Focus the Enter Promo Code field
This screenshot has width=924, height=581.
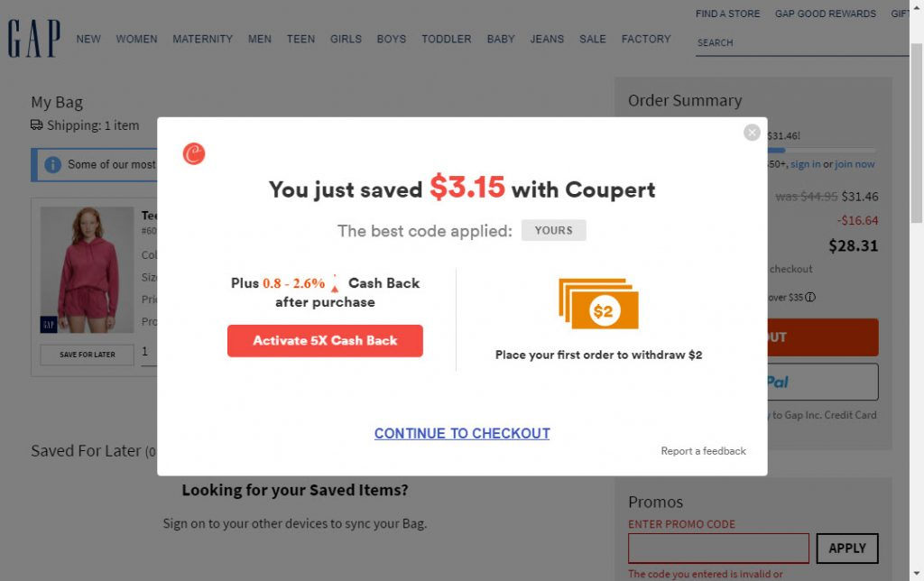(x=718, y=548)
